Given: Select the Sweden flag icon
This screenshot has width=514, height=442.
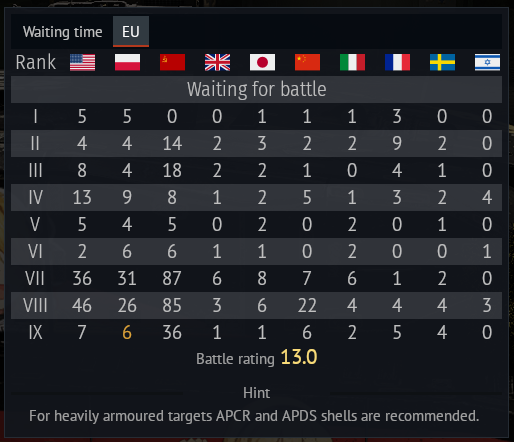Looking at the screenshot, I should pos(442,62).
